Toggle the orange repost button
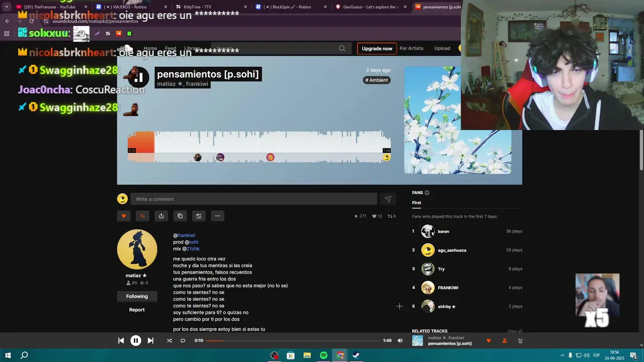Screen dimensions: 644x362 pyautogui.click(x=142, y=216)
